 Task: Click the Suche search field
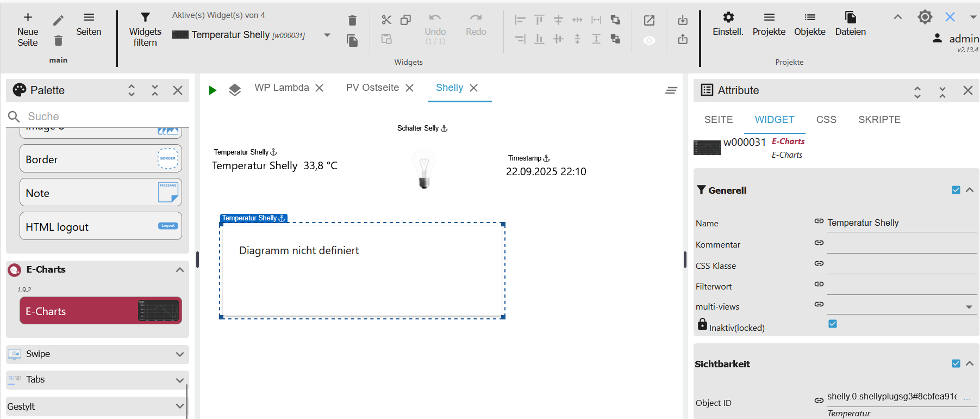tap(103, 116)
